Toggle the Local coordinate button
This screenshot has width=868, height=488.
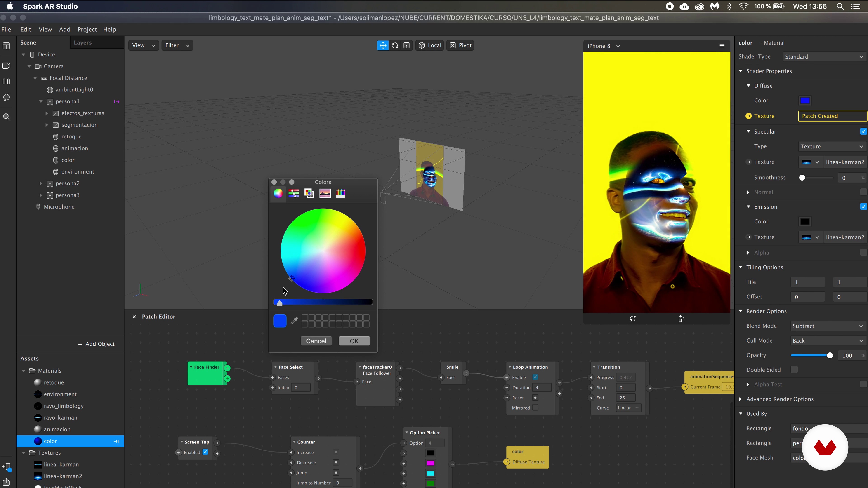click(x=430, y=45)
